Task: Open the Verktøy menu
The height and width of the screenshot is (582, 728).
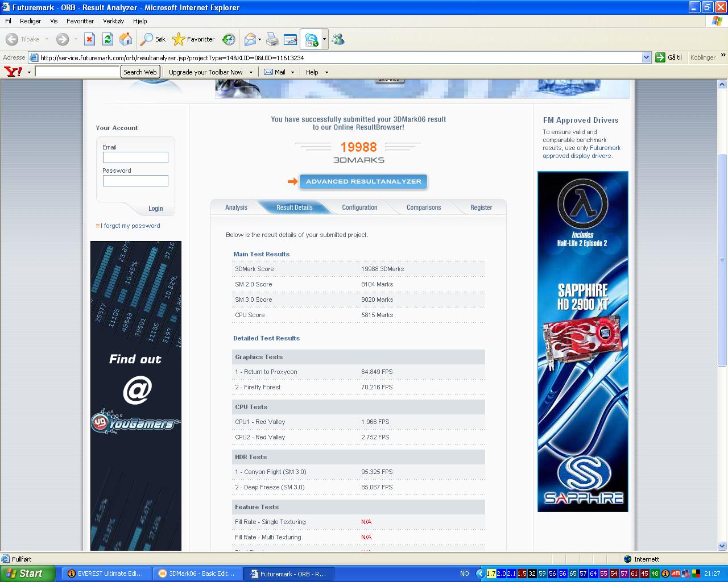Action: pyautogui.click(x=113, y=21)
